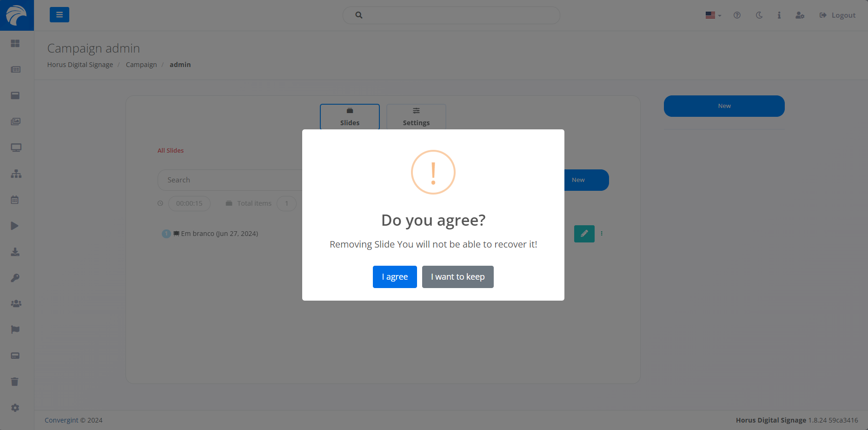Click the Logout link
This screenshot has width=868, height=430.
837,15
